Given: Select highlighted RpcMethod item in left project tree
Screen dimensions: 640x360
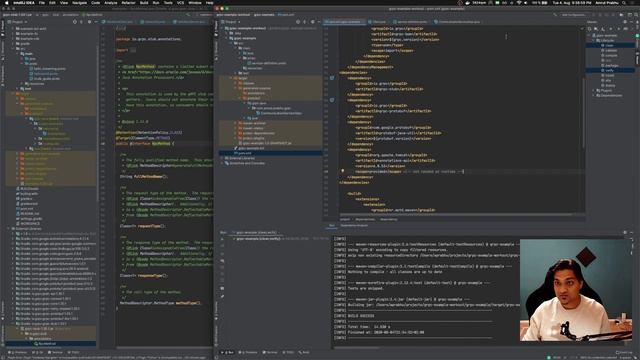Looking at the screenshot, I should click(x=51, y=344).
